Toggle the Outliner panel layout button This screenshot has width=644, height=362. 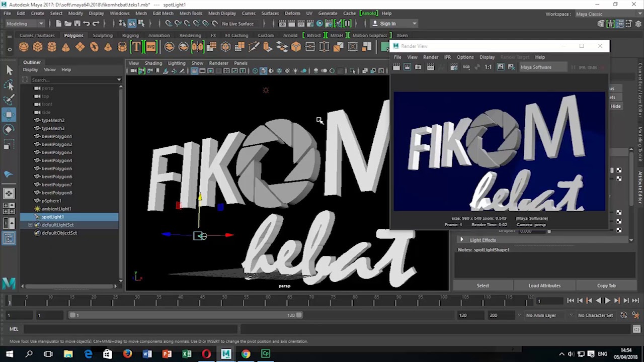[x=9, y=238]
